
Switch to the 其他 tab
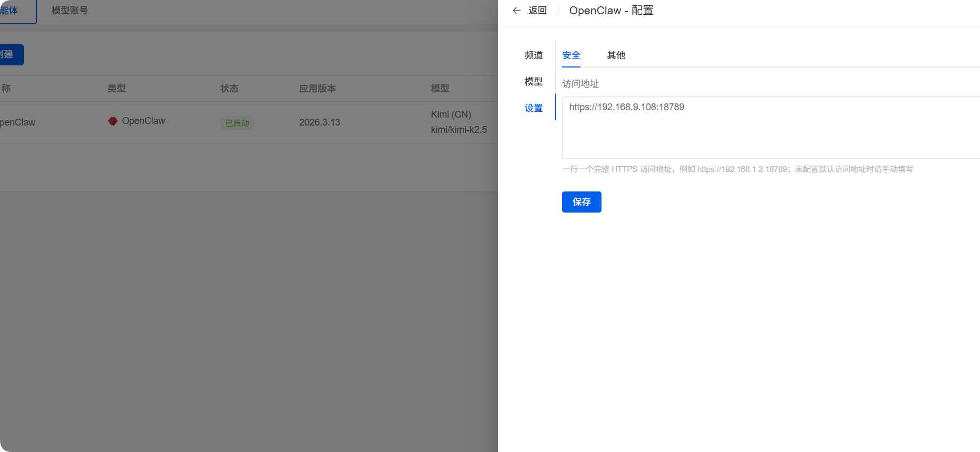coord(616,55)
